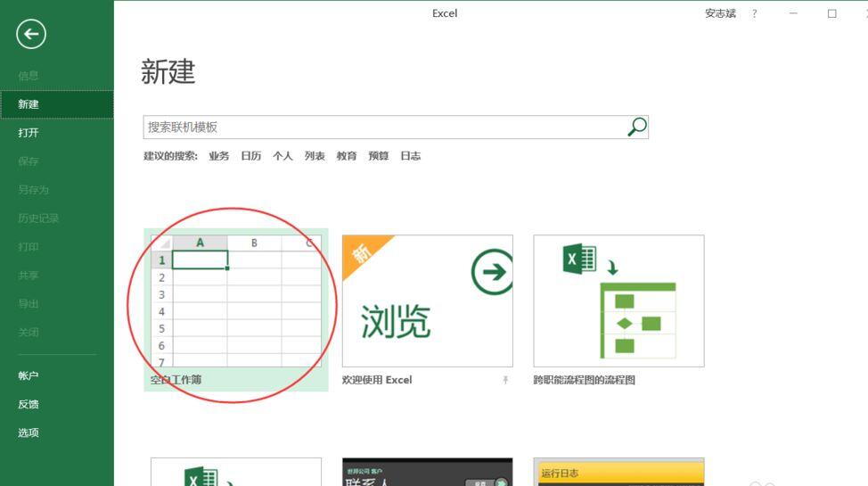Search suggested category 列表

pos(315,156)
